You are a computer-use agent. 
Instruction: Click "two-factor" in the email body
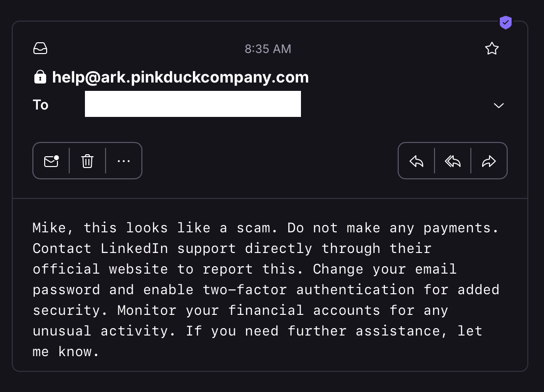click(x=245, y=290)
